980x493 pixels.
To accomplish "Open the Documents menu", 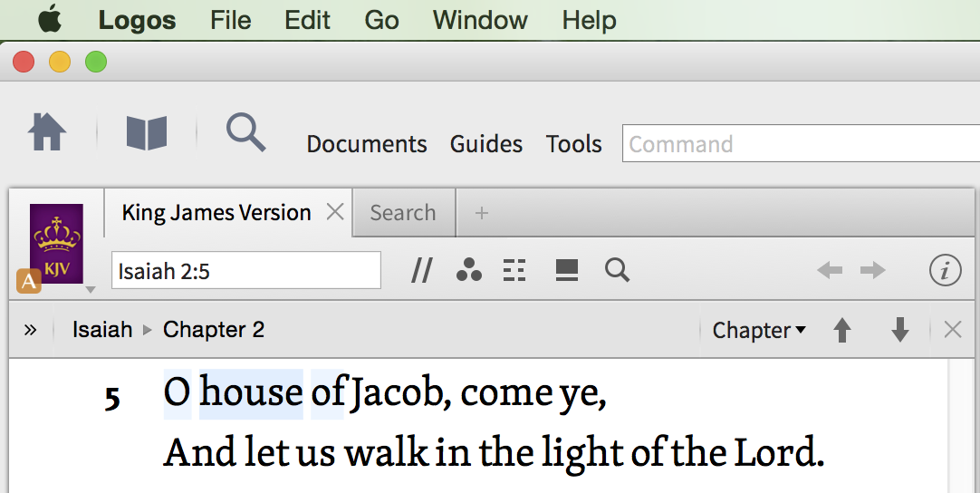I will (x=367, y=144).
